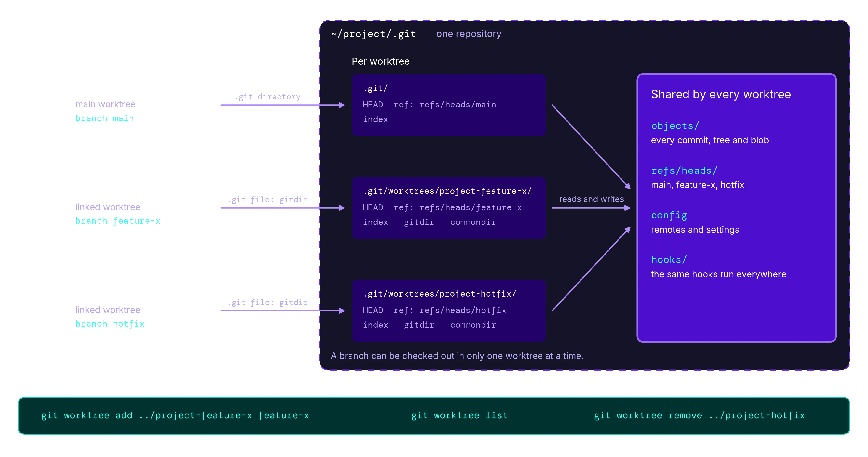Click the 'reads and writes' label
This screenshot has width=868, height=457.
point(591,199)
